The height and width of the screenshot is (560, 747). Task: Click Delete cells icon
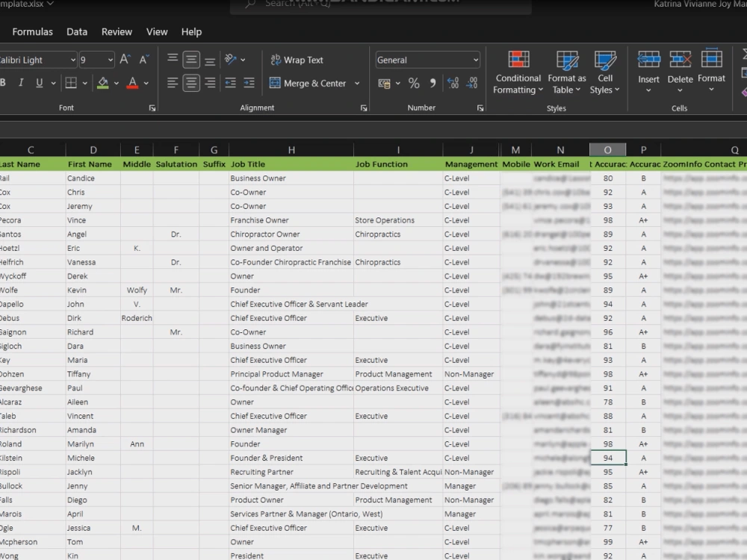680,60
